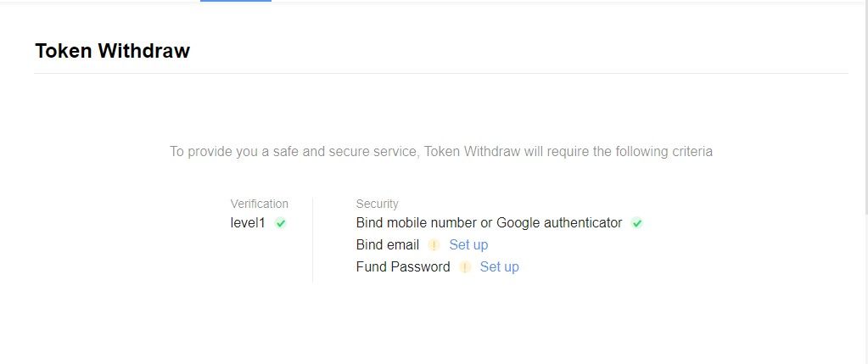Click the level1 verification status text

[x=248, y=223]
